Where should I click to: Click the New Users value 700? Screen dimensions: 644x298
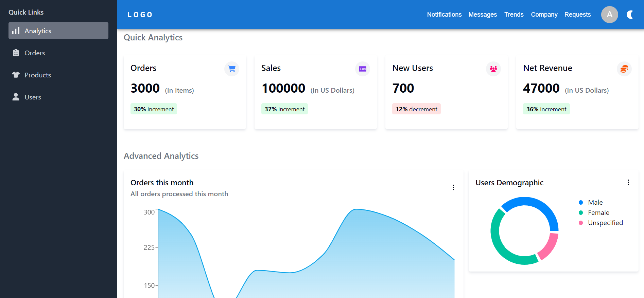[x=403, y=88]
